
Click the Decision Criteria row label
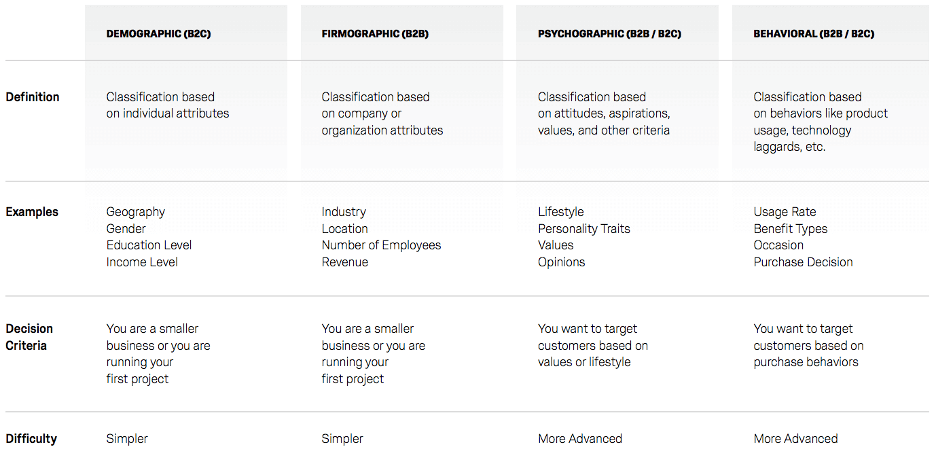[x=29, y=337]
